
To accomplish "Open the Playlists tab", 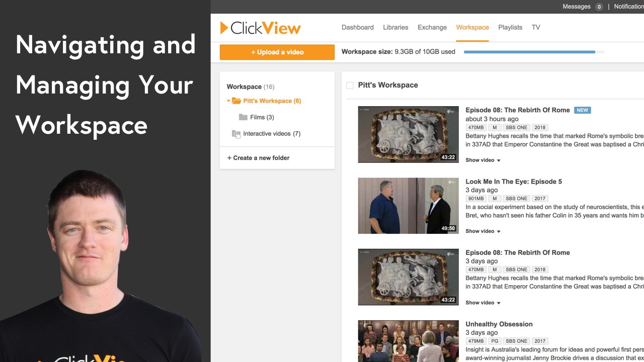I will point(510,28).
